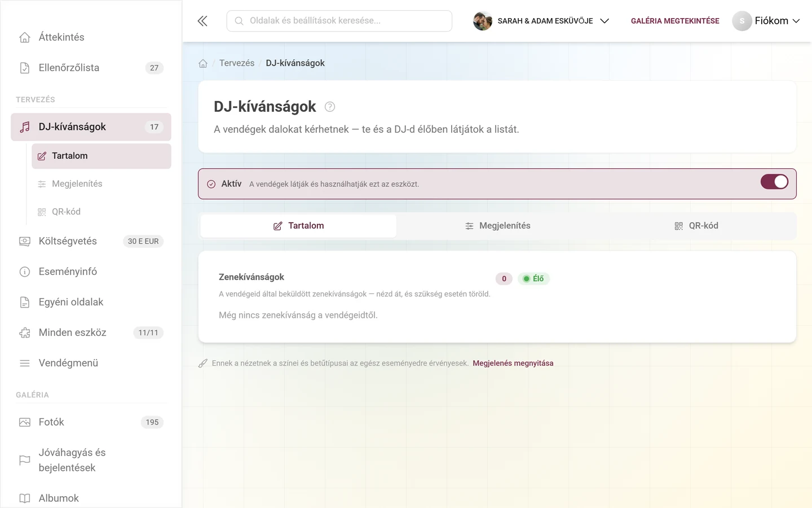Viewport: 812px width, 508px height.
Task: Click the Minden eszköz puzzle icon
Action: click(x=25, y=332)
